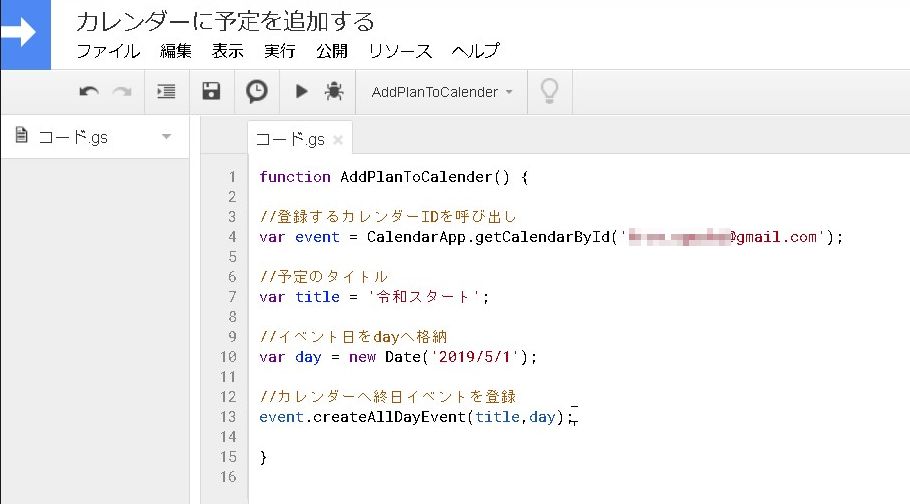Open the ヘルプ menu
The height and width of the screenshot is (504, 910).
point(475,51)
